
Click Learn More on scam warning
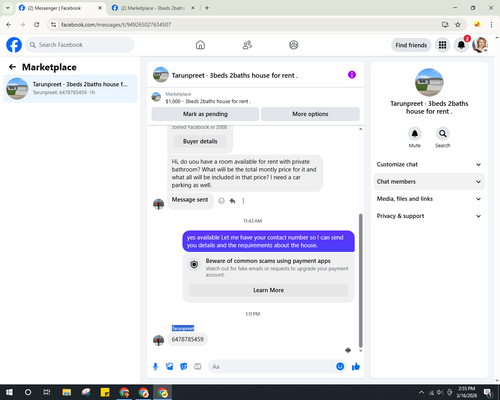point(268,290)
